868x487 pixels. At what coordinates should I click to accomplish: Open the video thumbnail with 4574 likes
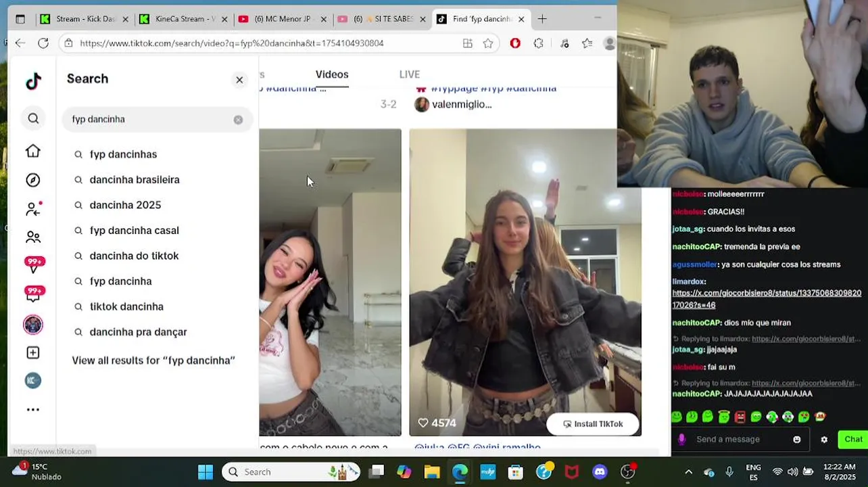525,282
